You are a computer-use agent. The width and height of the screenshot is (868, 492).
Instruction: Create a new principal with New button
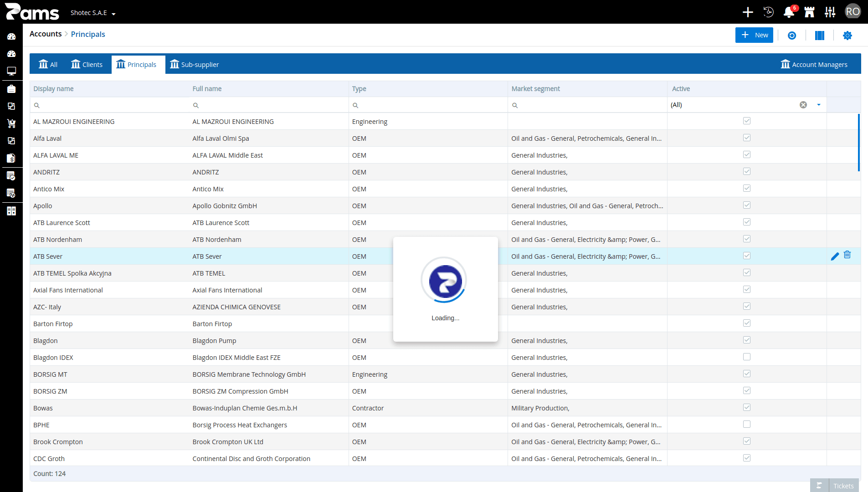point(754,35)
